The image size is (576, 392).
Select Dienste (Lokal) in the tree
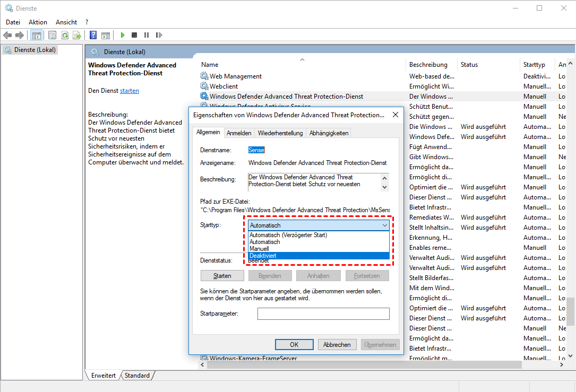[35, 50]
